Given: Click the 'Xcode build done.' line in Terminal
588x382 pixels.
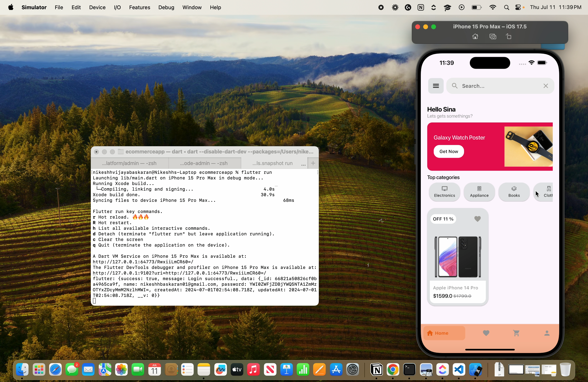Looking at the screenshot, I should point(116,195).
